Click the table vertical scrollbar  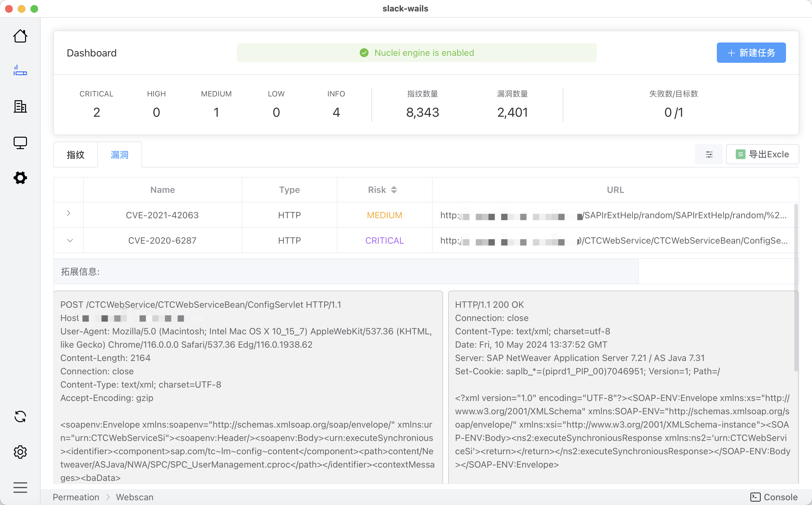coord(796,287)
